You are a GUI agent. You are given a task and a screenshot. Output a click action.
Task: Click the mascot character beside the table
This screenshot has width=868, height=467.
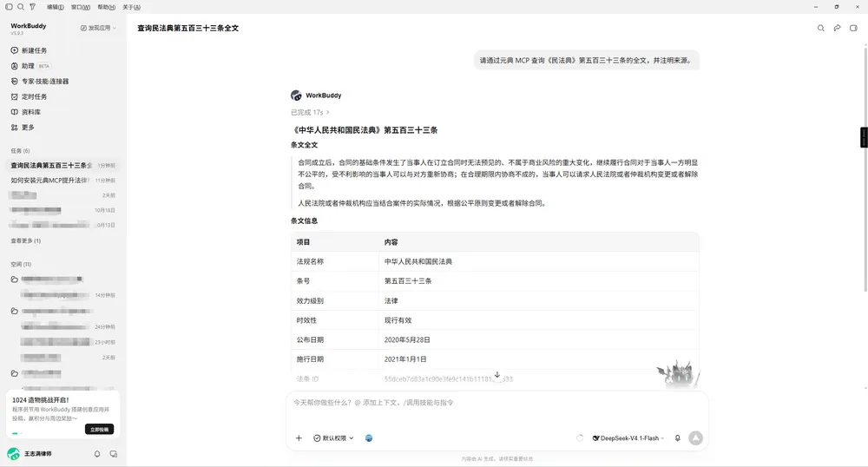pos(678,374)
